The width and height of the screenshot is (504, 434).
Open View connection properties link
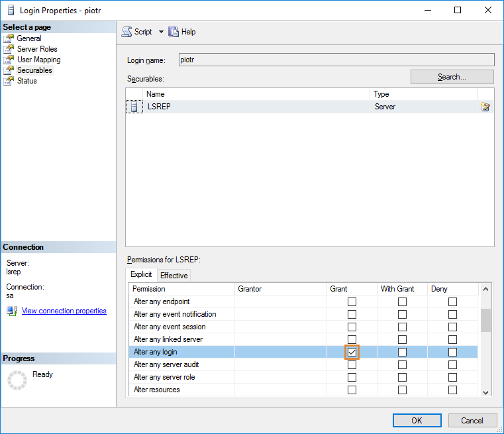[x=64, y=311]
